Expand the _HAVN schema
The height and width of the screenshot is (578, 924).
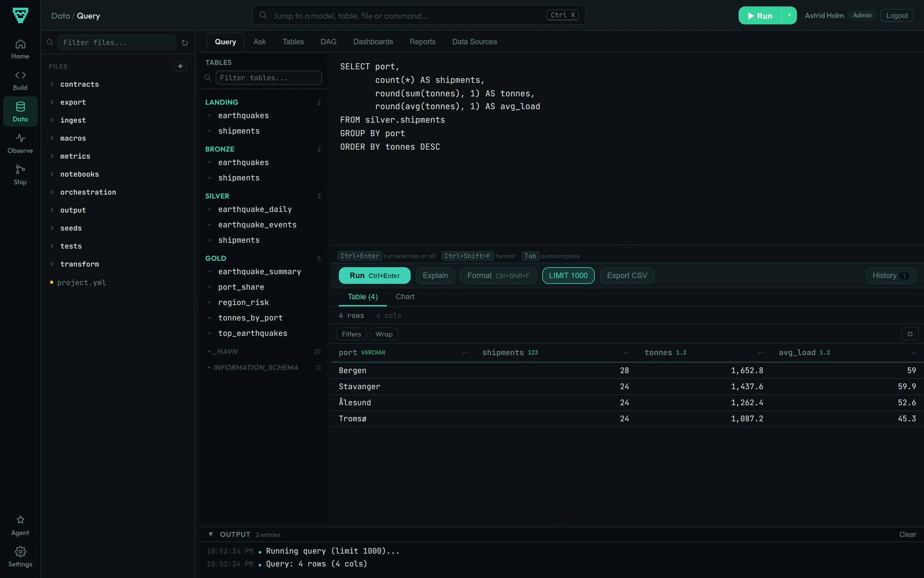tap(263, 351)
